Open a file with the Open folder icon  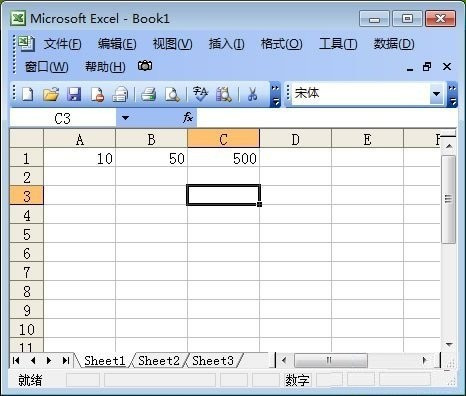pyautogui.click(x=51, y=95)
